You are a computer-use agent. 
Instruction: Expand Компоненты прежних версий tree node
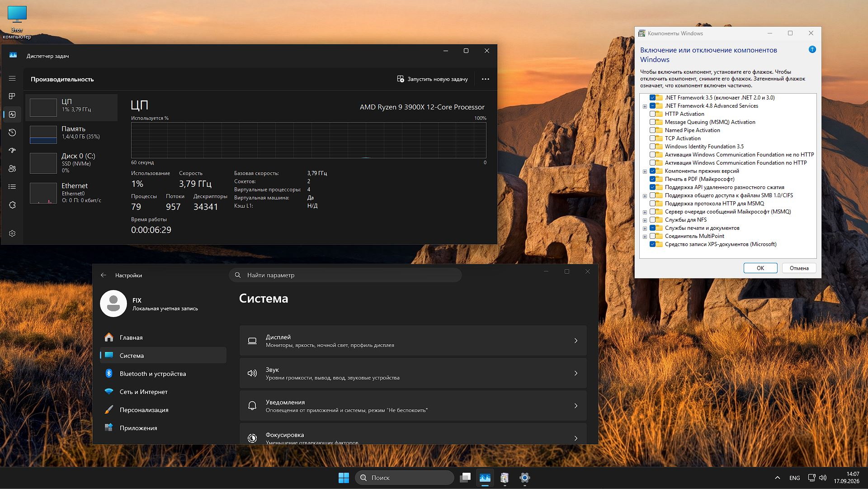[645, 171]
